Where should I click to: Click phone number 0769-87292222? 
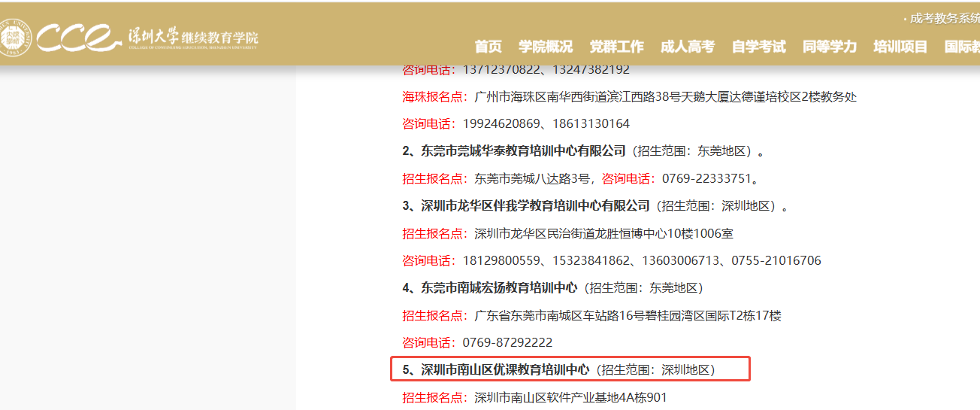pos(507,342)
